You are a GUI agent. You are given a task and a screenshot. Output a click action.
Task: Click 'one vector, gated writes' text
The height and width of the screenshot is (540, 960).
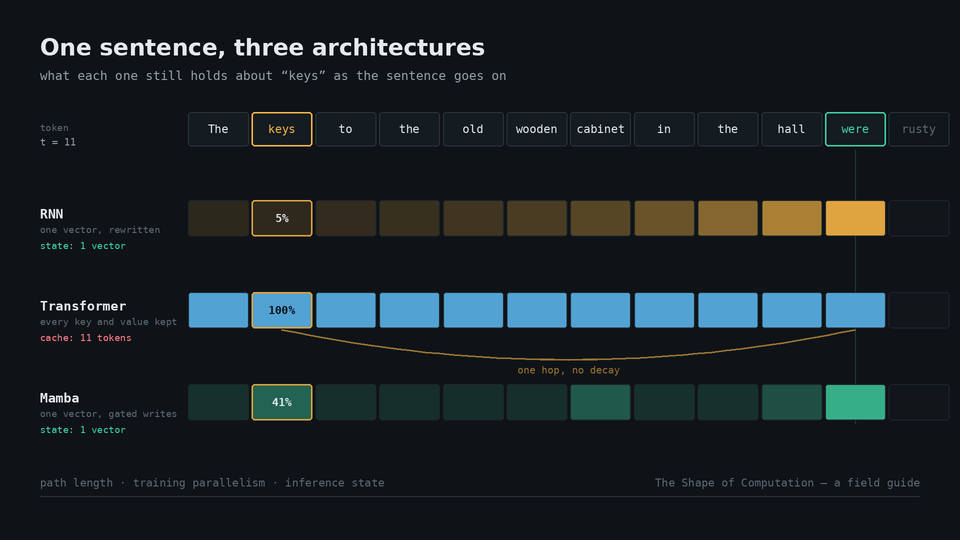pyautogui.click(x=108, y=414)
